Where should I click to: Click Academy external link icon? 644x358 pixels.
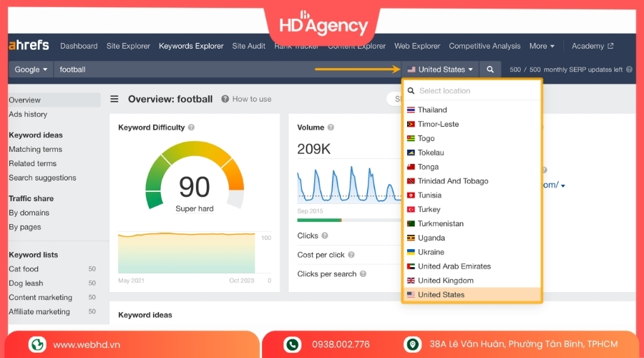(610, 46)
